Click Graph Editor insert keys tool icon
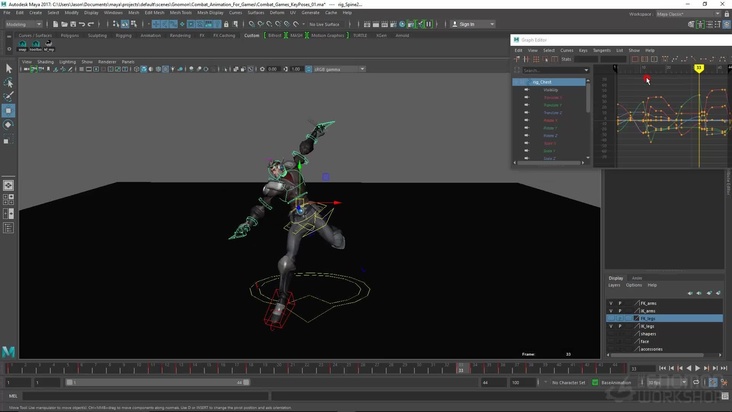Image resolution: width=732 pixels, height=412 pixels. (526, 59)
